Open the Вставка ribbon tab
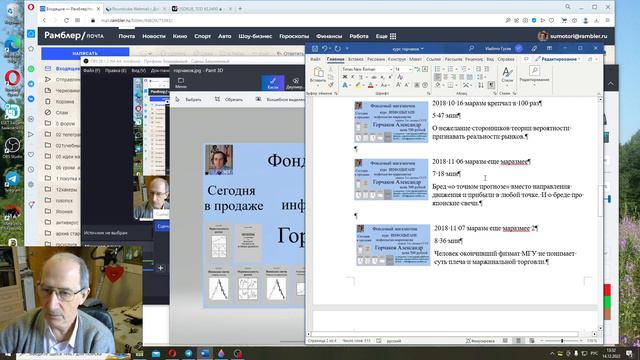The image size is (640, 360). coord(356,59)
